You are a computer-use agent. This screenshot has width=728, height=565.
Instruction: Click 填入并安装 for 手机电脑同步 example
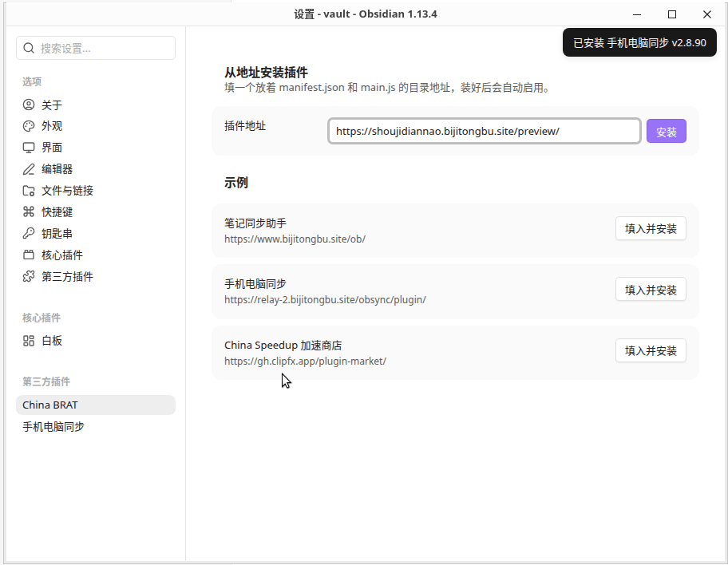[651, 290]
